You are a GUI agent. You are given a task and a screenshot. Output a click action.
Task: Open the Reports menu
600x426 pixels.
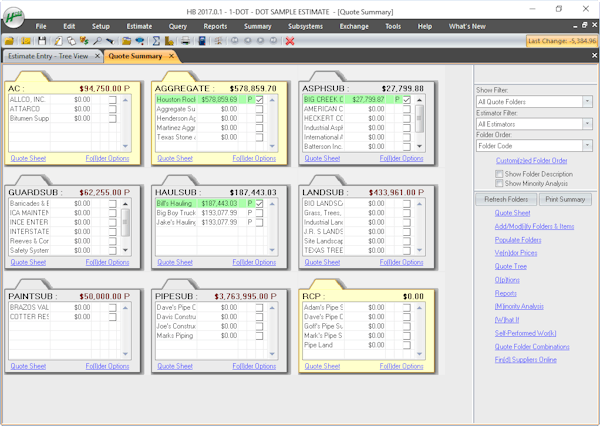coord(215,26)
